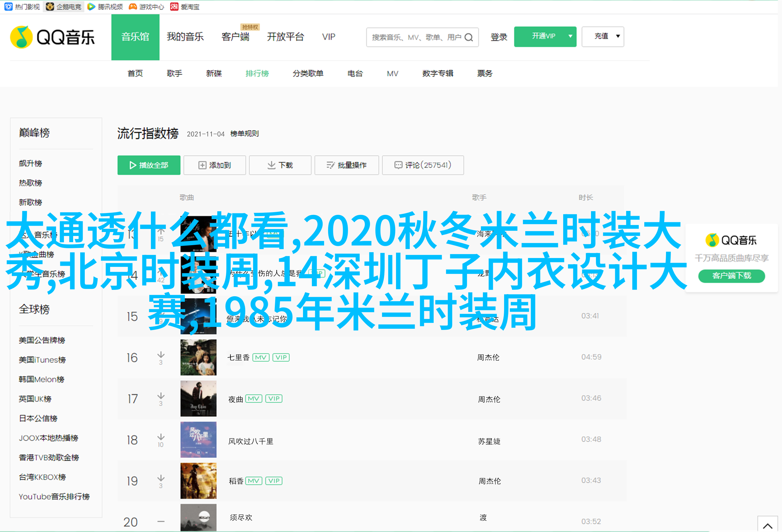Click VIP badge next to 夜曲

[x=274, y=399]
